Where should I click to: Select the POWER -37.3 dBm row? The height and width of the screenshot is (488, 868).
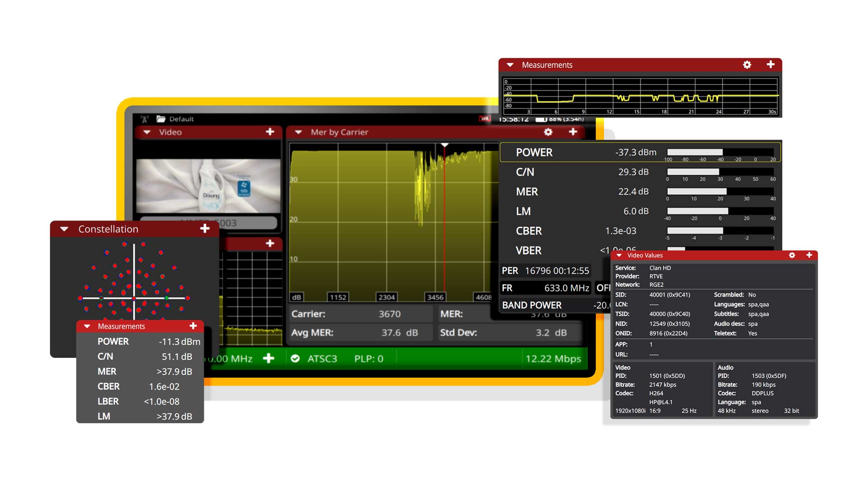tap(640, 152)
